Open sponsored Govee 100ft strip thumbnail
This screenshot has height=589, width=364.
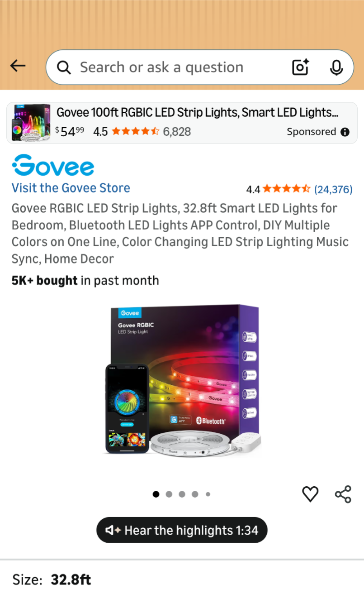point(31,123)
